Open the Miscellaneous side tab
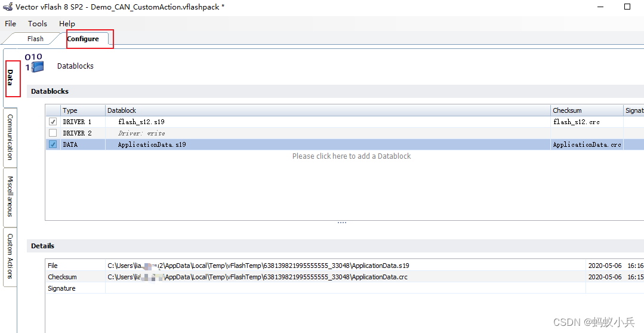 coord(10,196)
